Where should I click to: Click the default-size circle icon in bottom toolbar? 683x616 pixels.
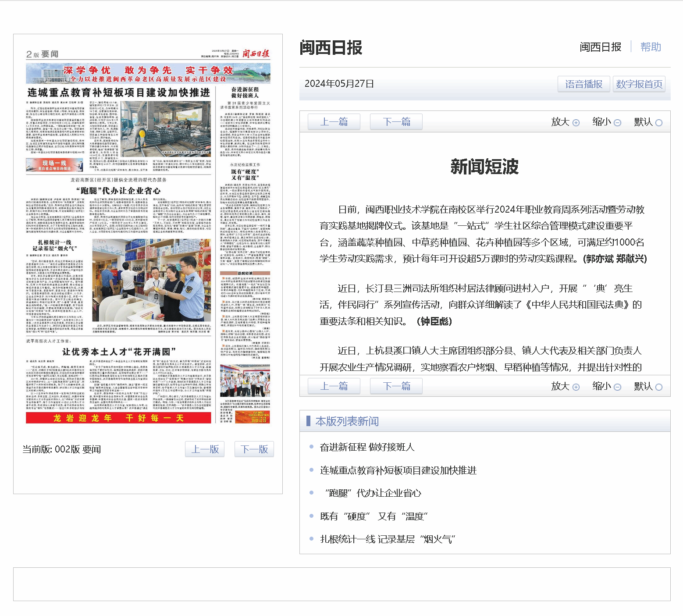[659, 387]
